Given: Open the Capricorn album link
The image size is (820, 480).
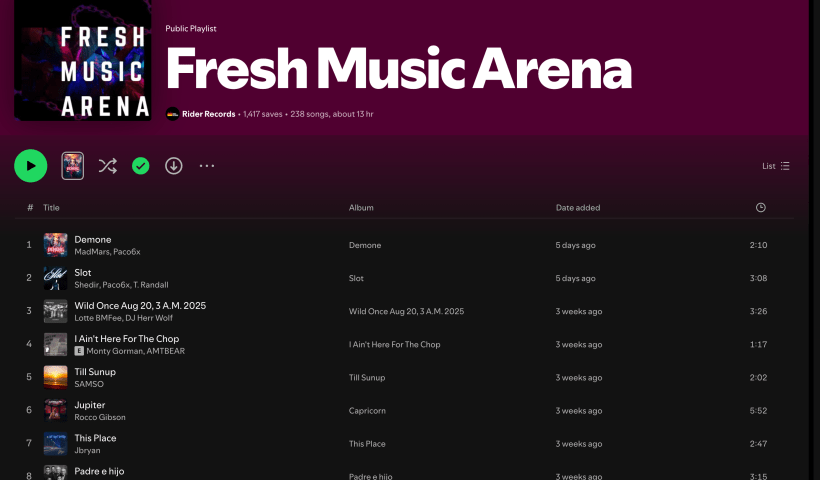Looking at the screenshot, I should click(367, 411).
